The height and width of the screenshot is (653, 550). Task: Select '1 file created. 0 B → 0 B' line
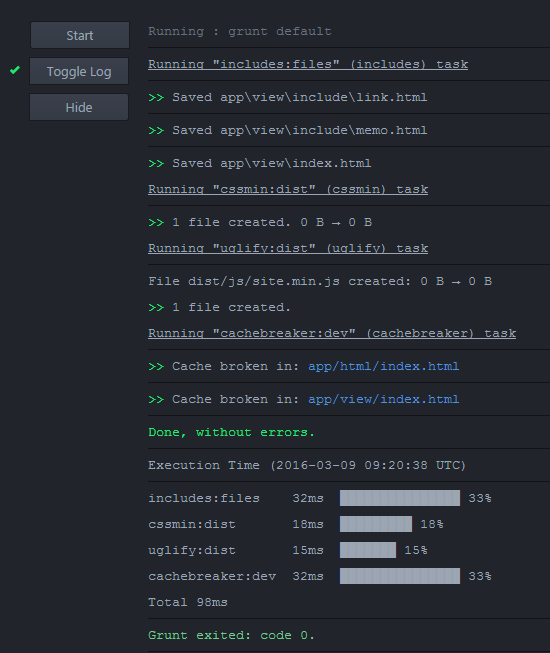(260, 222)
